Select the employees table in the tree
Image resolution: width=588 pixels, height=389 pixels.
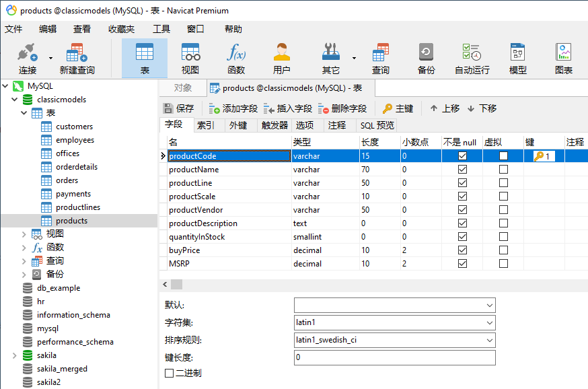coord(75,140)
